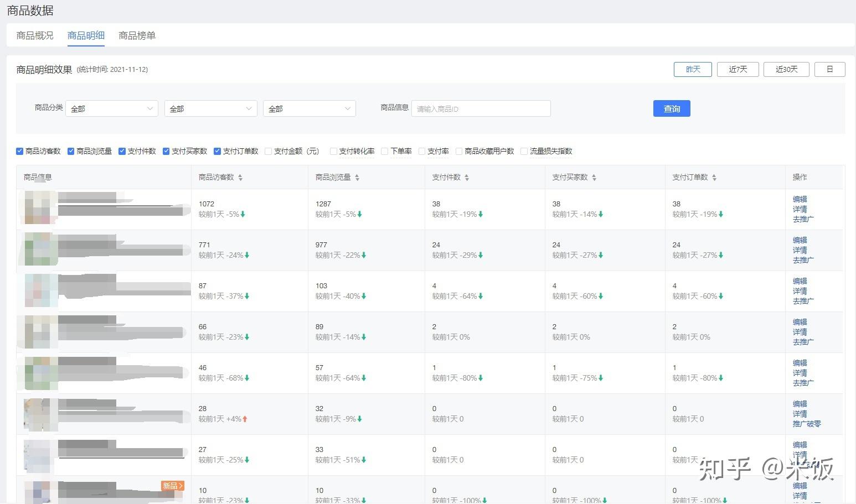The height and width of the screenshot is (504, 856).
Task: Click the 商品ID input field
Action: tap(481, 108)
